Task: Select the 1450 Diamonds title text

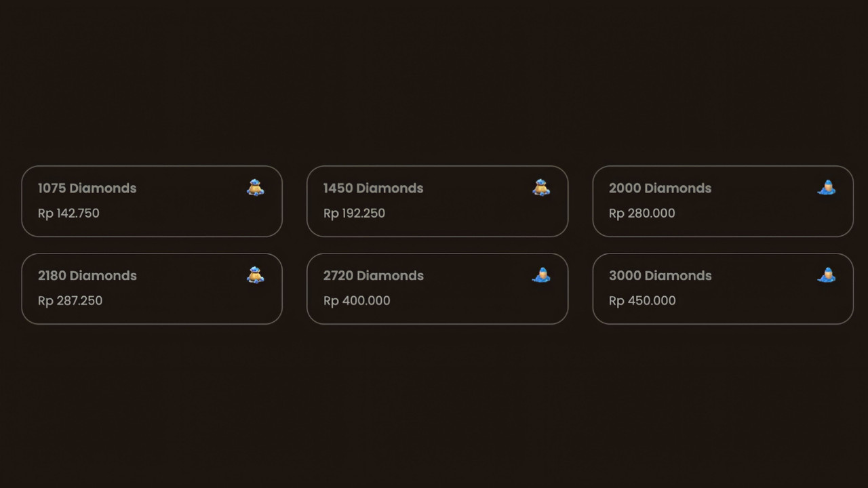Action: (x=373, y=188)
